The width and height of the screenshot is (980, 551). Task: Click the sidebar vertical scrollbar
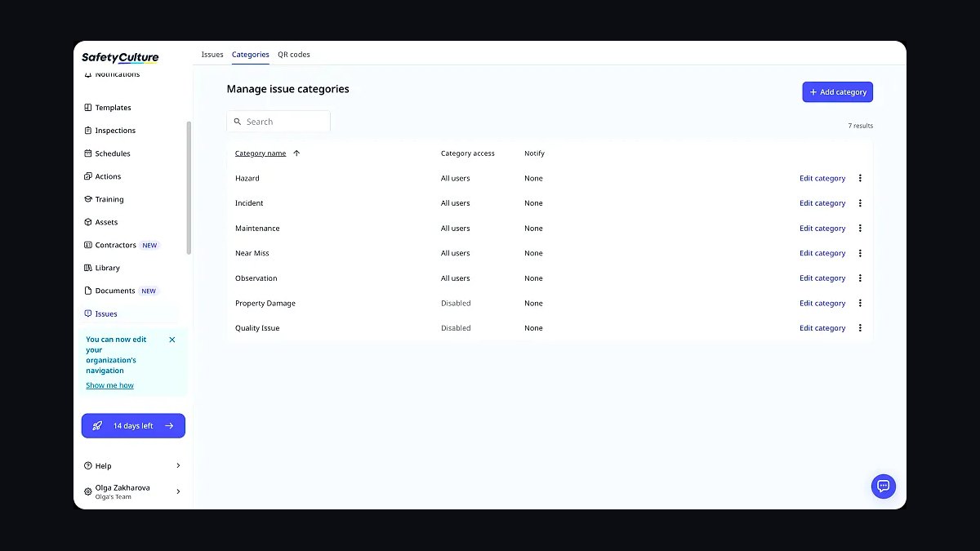click(189, 188)
